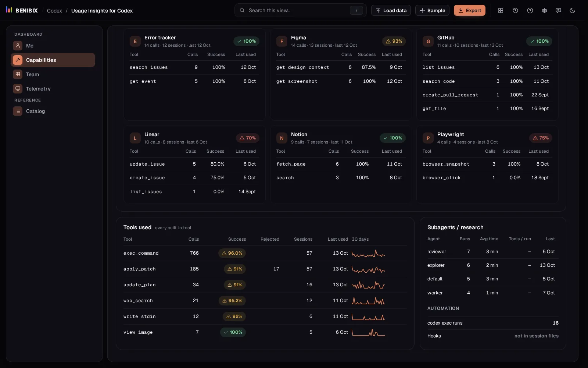
Task: Click the Load data button
Action: (391, 10)
